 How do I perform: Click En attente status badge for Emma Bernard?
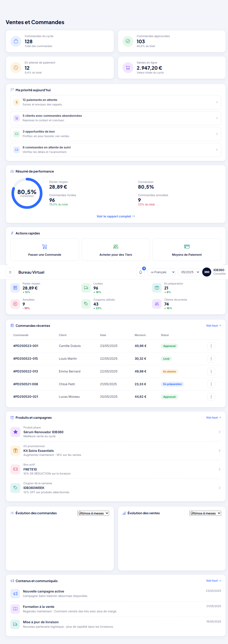[x=169, y=372]
